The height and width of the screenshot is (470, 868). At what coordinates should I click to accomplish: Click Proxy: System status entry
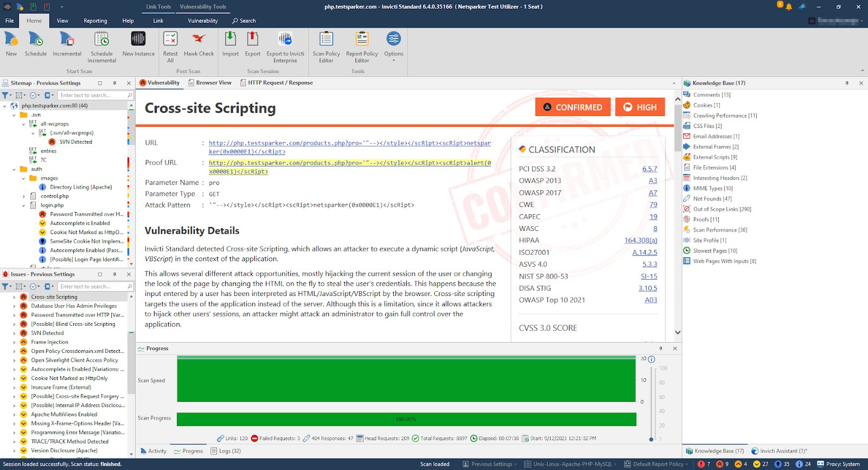point(838,464)
